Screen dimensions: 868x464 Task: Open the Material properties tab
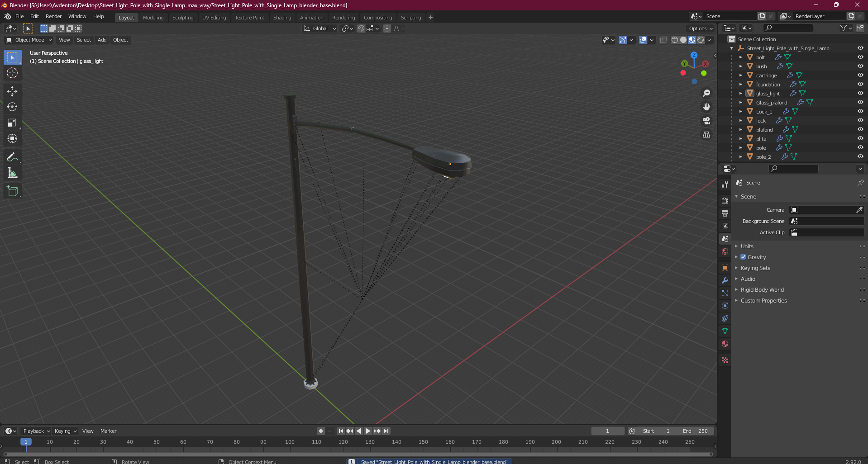[x=725, y=344]
